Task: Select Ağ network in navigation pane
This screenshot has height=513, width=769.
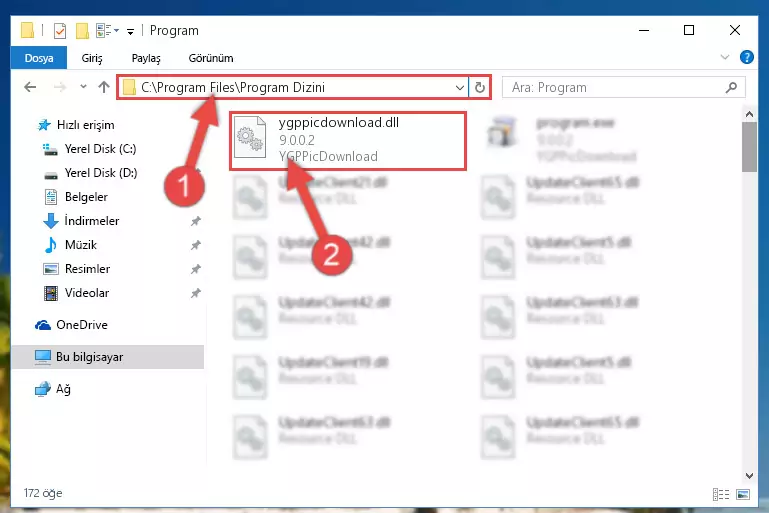Action: click(x=53, y=389)
